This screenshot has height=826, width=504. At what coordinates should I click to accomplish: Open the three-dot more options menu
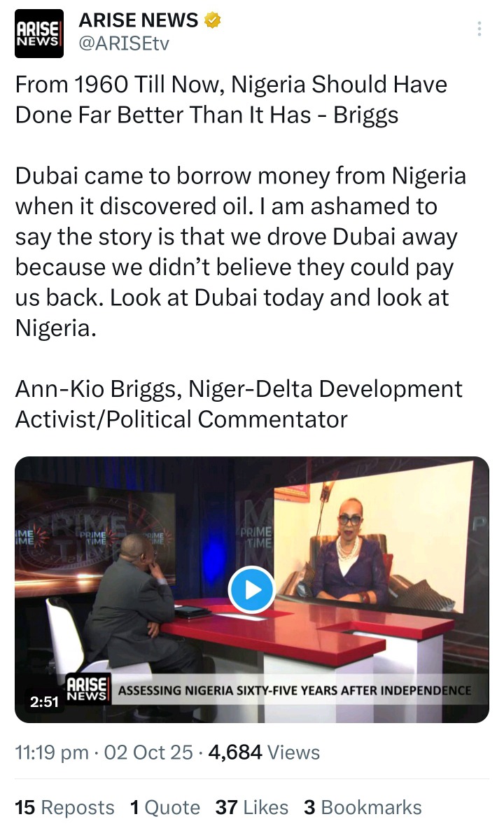pyautogui.click(x=479, y=29)
